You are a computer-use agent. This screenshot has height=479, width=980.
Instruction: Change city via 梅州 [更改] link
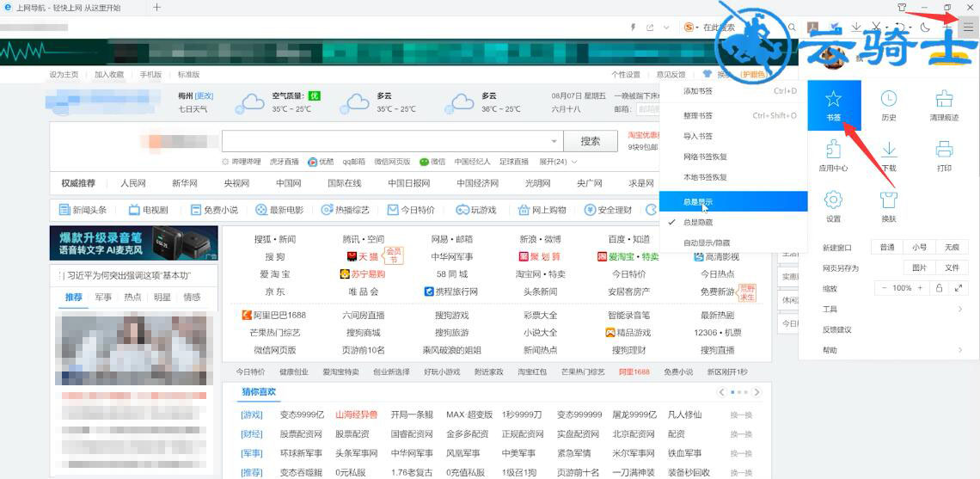tap(204, 95)
